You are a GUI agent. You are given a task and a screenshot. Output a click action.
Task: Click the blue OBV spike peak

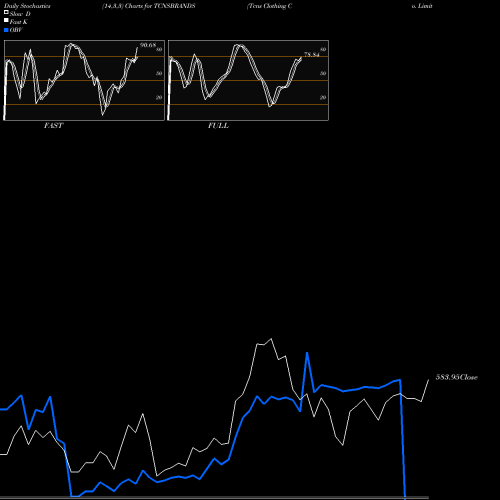point(307,353)
